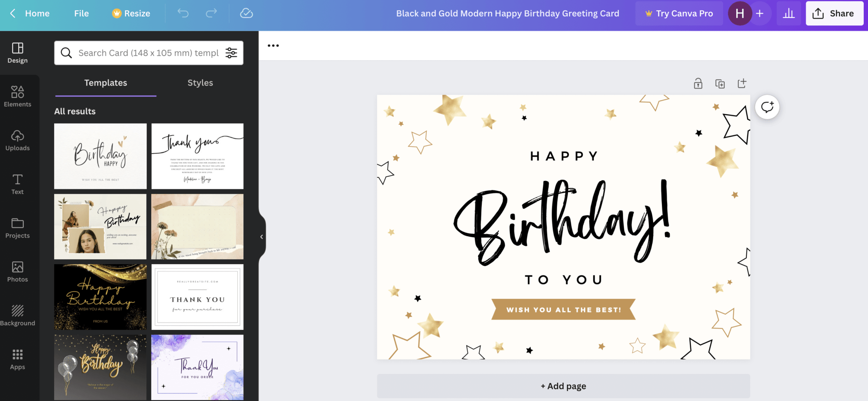Open the Elements sidebar panel

pos(17,97)
